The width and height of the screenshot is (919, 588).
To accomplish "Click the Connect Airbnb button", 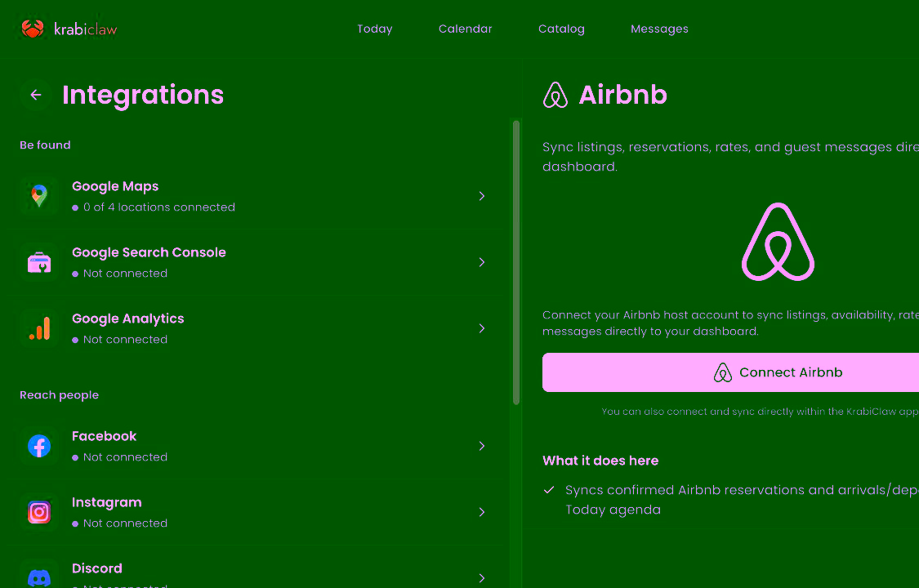I will tap(730, 372).
